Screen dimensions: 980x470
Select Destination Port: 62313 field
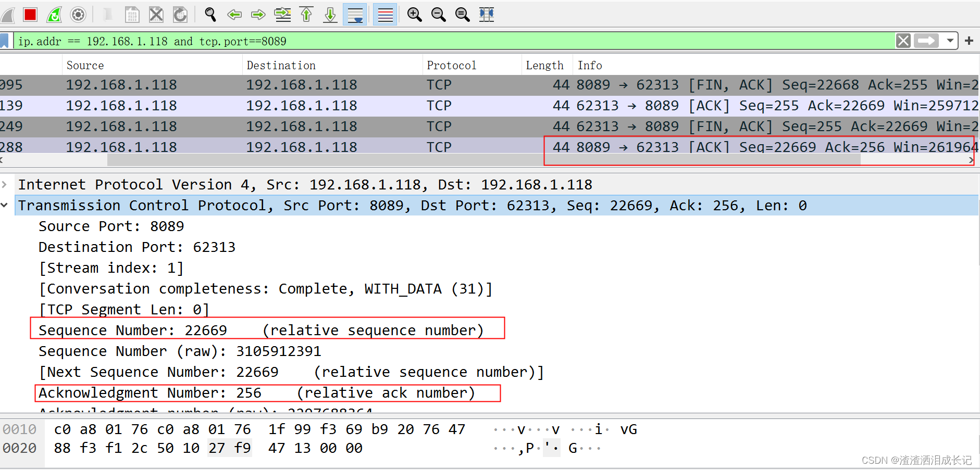137,247
